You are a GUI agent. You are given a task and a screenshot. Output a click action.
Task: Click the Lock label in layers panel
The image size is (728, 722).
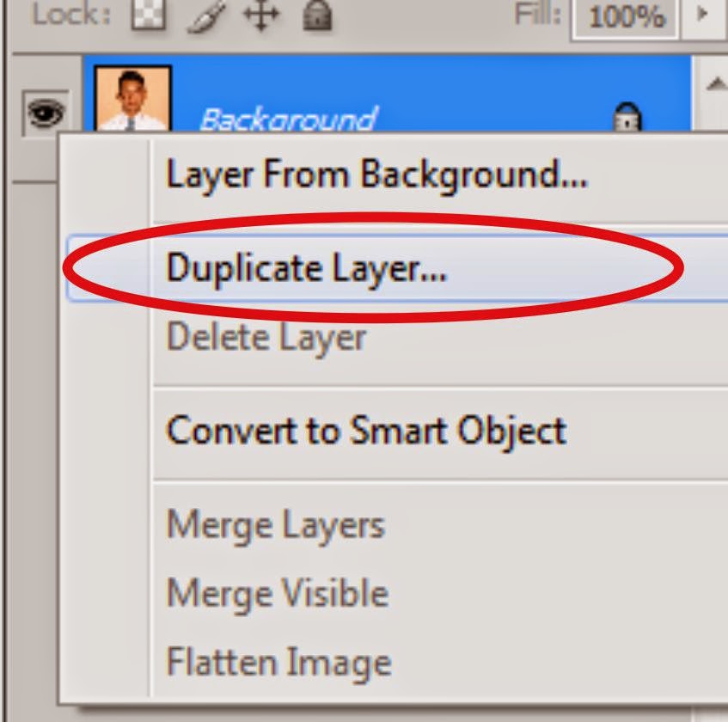[x=72, y=15]
